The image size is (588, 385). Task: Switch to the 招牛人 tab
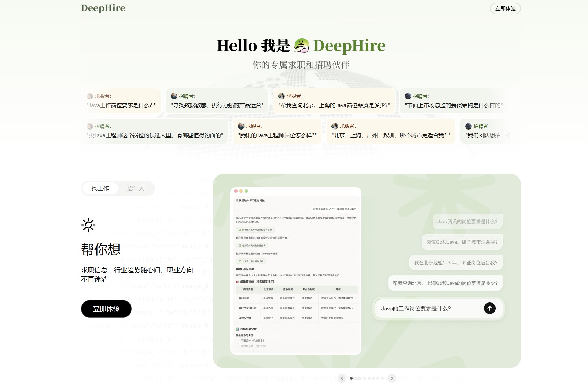click(136, 188)
